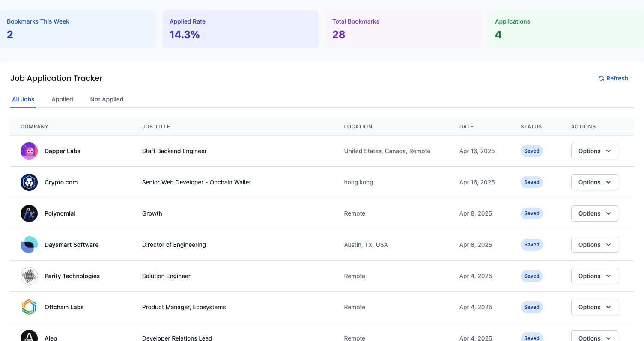Click the refresh arrows icon
Screen dimensions: 644x341
(601, 78)
